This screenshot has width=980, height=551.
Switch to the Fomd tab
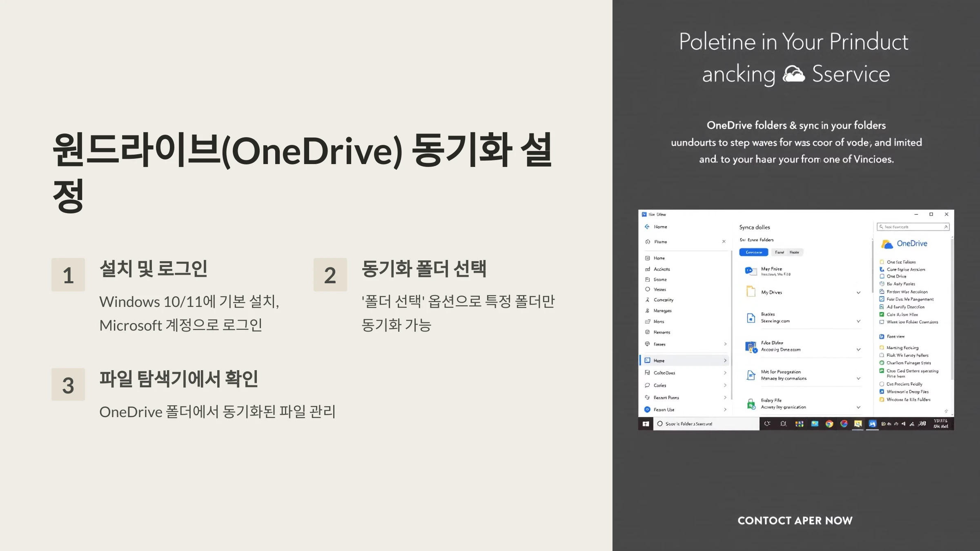click(780, 252)
